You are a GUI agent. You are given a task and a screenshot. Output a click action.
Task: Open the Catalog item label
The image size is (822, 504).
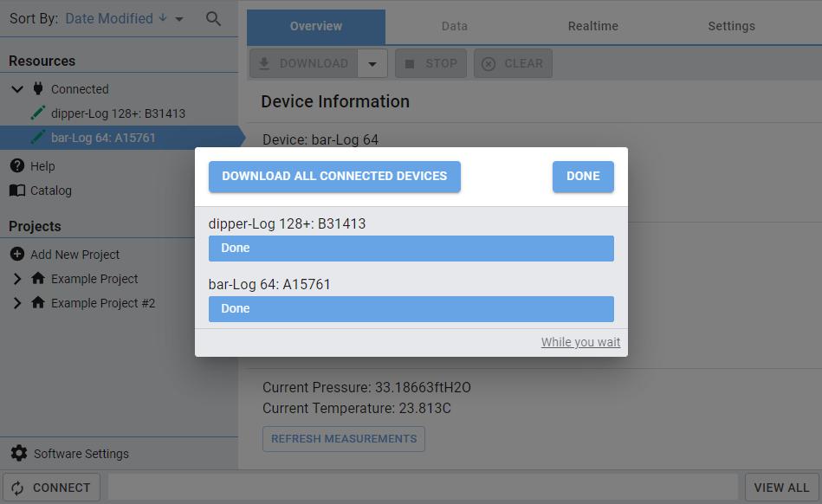coord(51,191)
